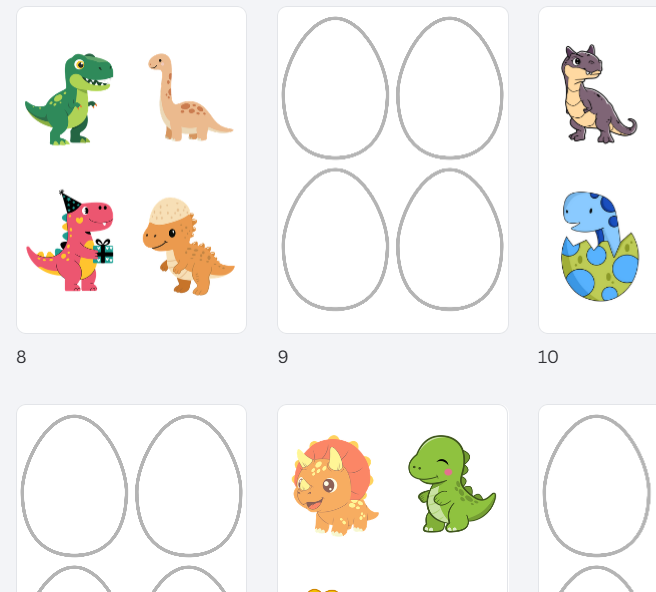Click the smiling green baby dinosaur

tap(451, 484)
